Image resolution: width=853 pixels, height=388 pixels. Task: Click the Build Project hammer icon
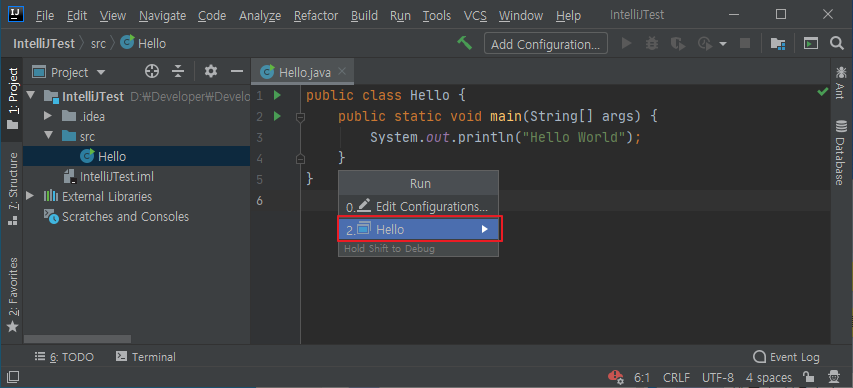(x=465, y=43)
